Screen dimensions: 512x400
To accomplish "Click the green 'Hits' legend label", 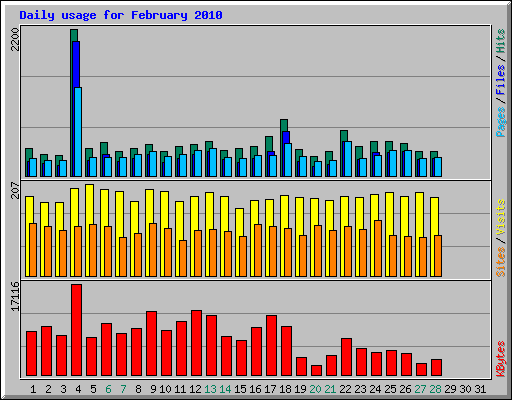I will pos(501,41).
